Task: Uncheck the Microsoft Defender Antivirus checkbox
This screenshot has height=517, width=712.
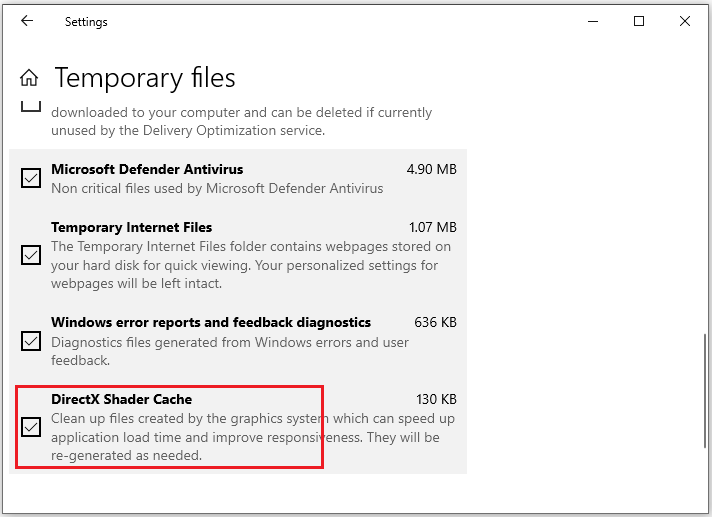Action: [31, 178]
